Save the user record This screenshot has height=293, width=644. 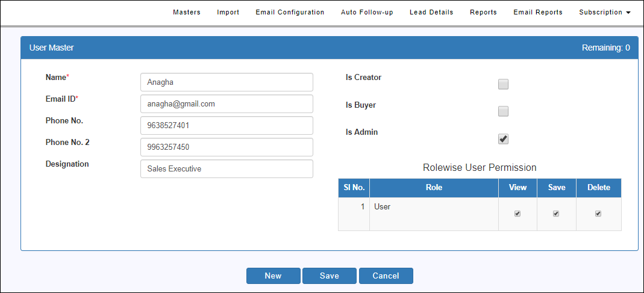(x=330, y=276)
